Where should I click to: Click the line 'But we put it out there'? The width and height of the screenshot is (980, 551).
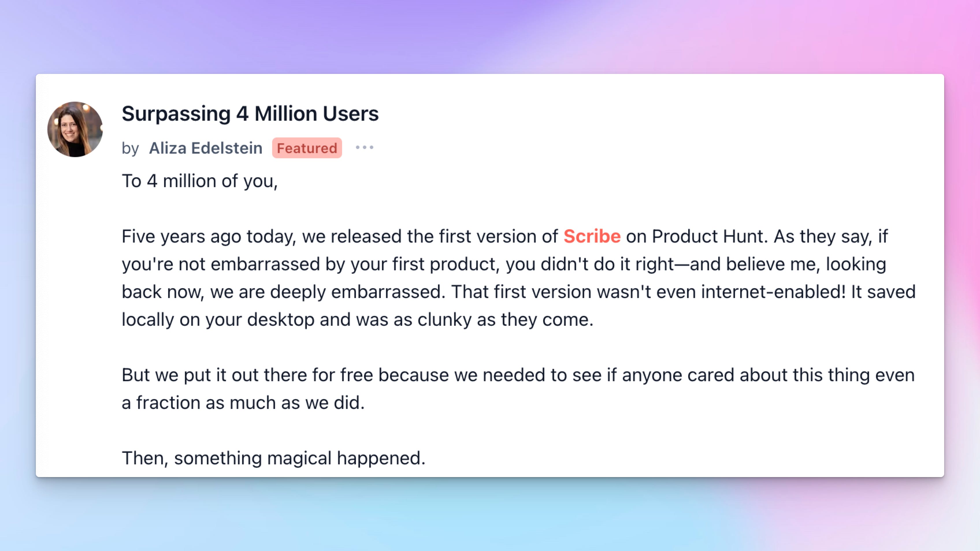point(518,375)
